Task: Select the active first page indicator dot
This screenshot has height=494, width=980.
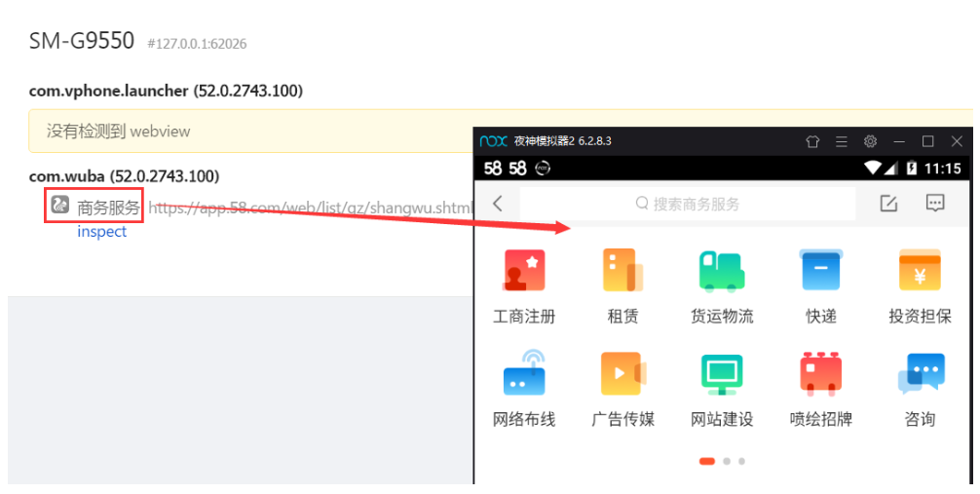Action: point(706,461)
